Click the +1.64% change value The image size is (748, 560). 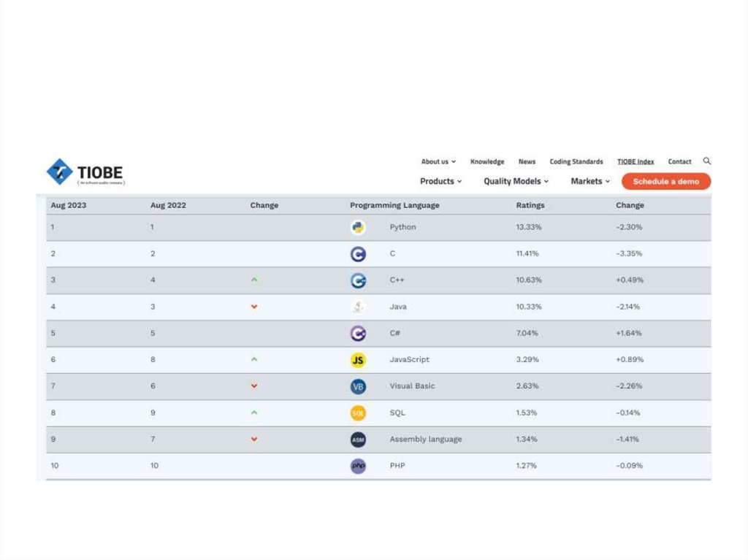[x=629, y=333]
